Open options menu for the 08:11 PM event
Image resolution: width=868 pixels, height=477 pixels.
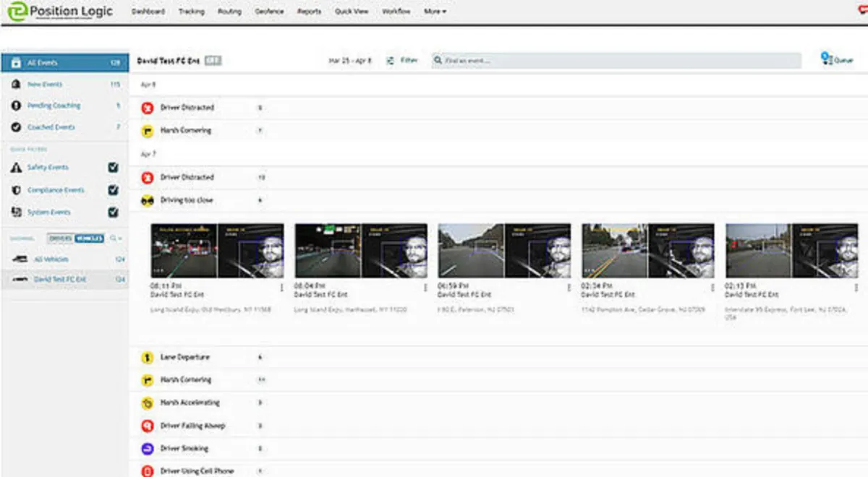coord(282,288)
